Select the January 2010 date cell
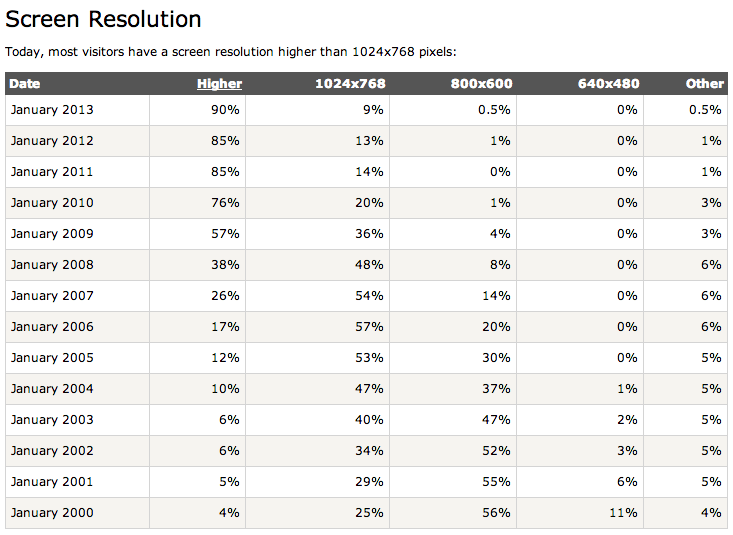This screenshot has width=733, height=535. [x=52, y=203]
